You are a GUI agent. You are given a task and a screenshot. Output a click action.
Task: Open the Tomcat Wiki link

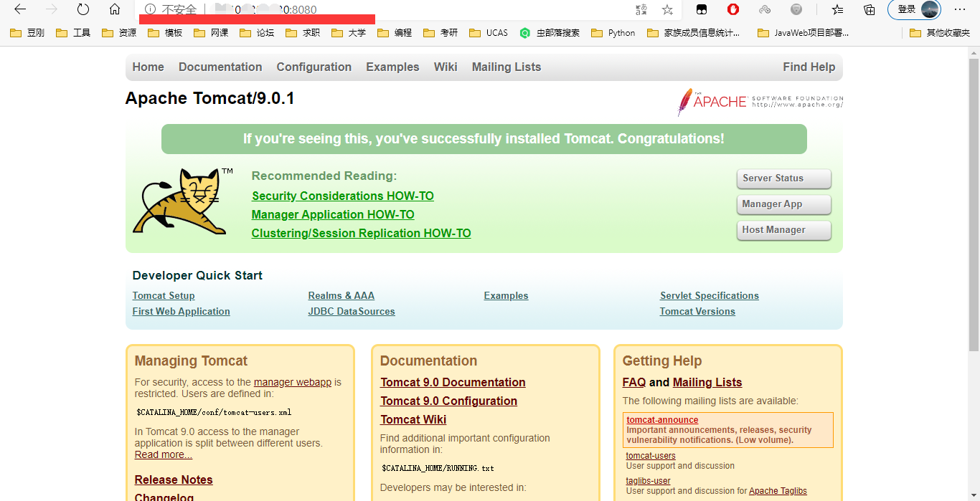click(x=413, y=419)
